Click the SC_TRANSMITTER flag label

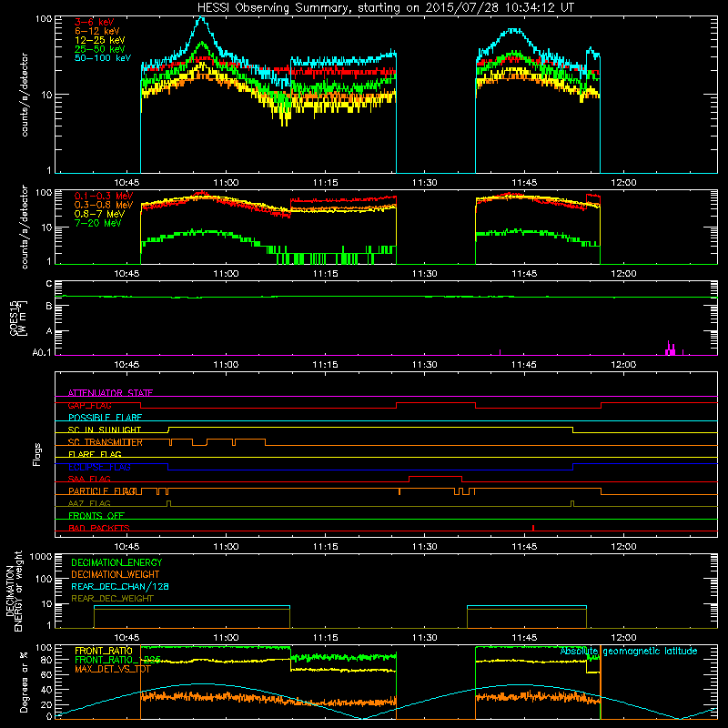point(105,442)
